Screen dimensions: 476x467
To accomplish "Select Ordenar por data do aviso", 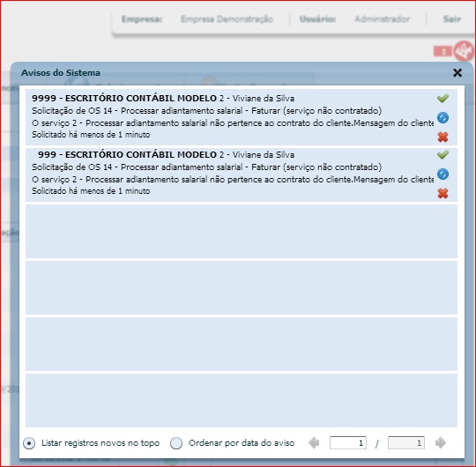I will click(176, 443).
